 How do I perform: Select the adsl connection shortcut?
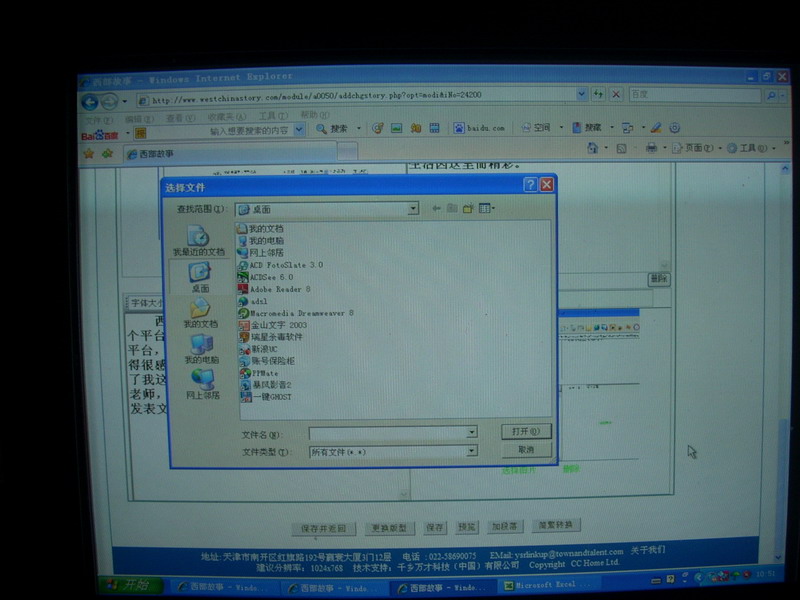(253, 301)
